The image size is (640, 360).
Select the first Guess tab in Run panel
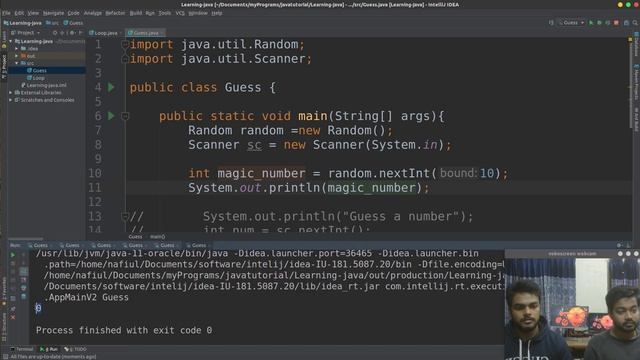point(40,245)
